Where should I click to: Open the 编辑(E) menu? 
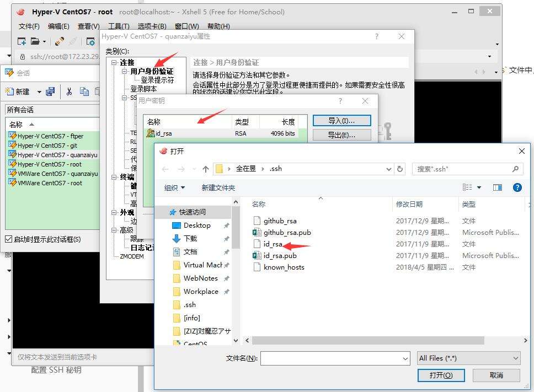tap(58, 26)
